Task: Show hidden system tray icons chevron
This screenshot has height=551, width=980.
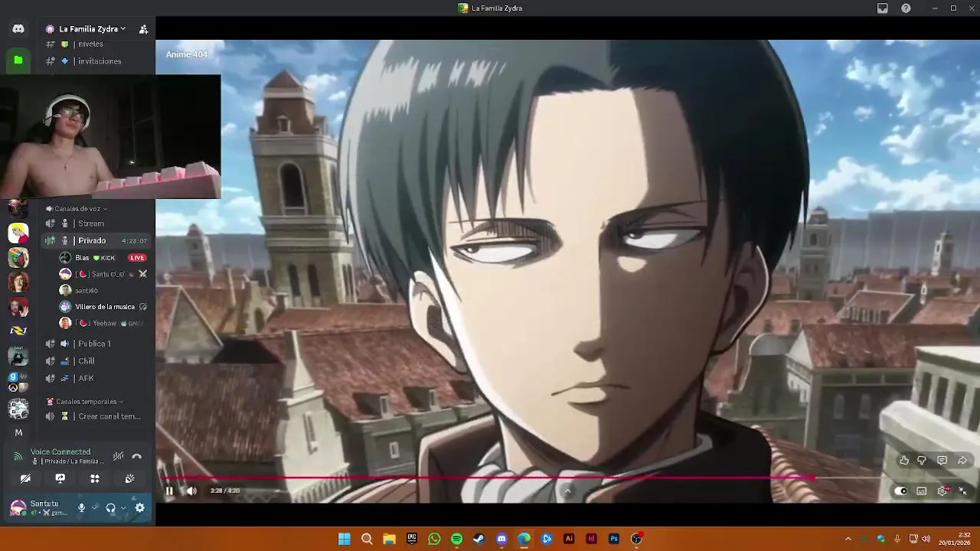Action: pos(848,539)
